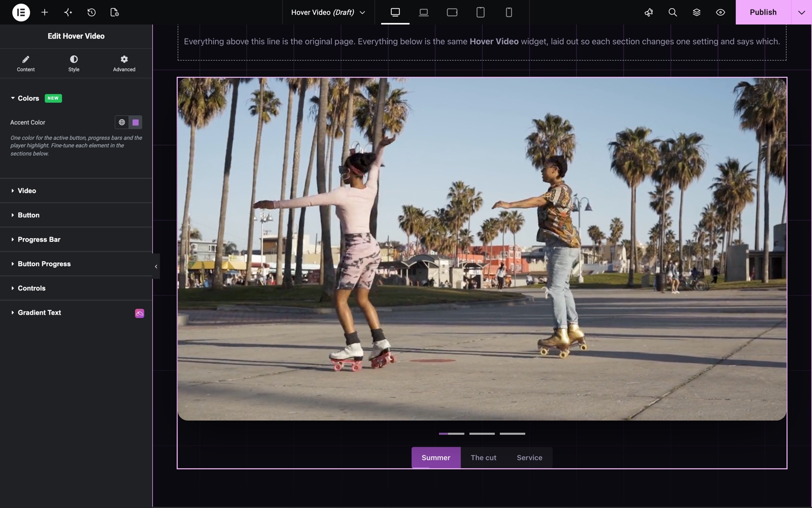Switch to laptop device view
The height and width of the screenshot is (508, 812).
[424, 12]
